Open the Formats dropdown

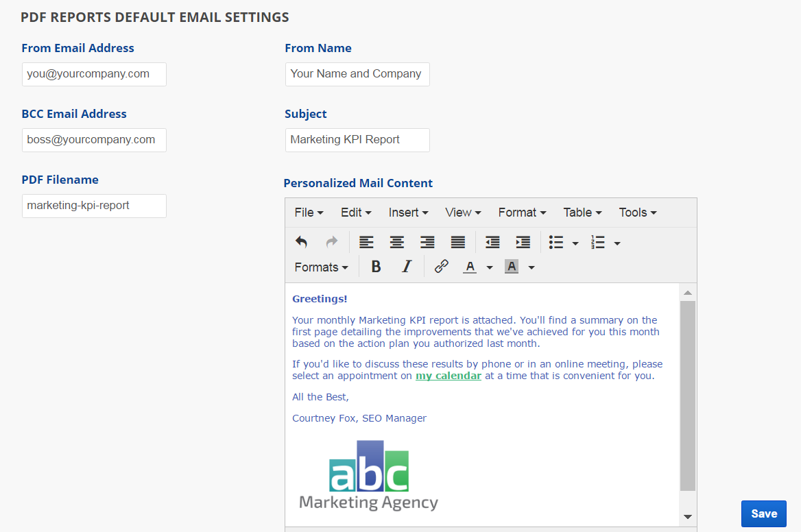[x=321, y=267]
